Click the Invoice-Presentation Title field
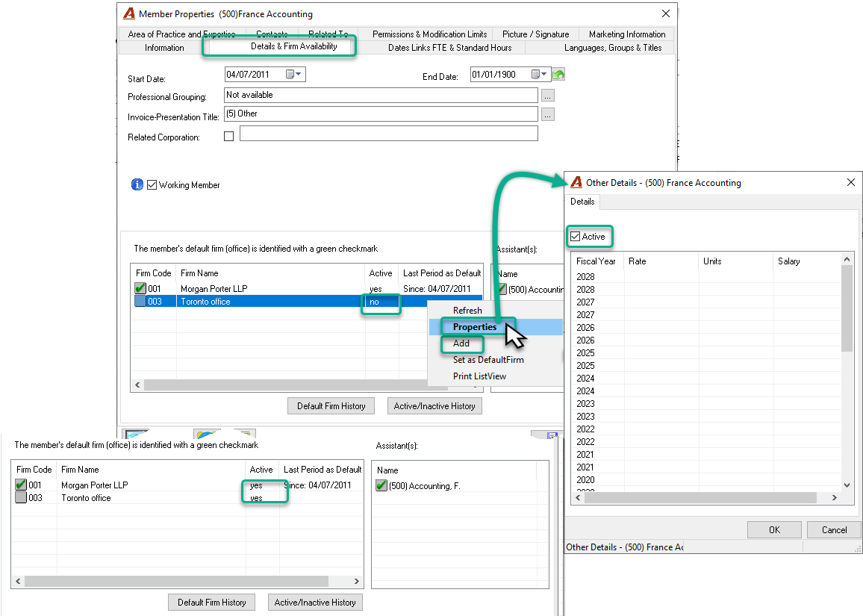The height and width of the screenshot is (616, 863). [381, 114]
